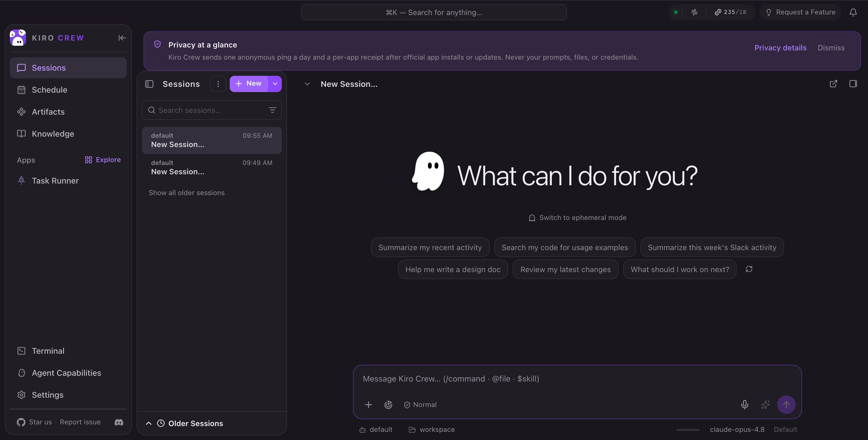Send the message with the arrow button
868x440 pixels.
pyautogui.click(x=786, y=404)
